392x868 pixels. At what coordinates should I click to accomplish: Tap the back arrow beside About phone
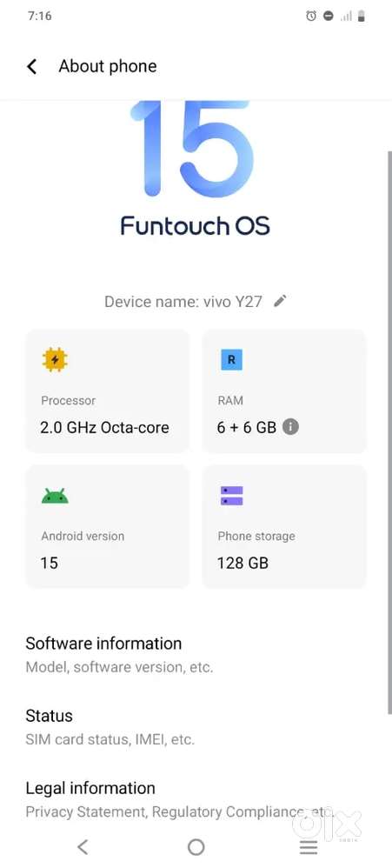click(32, 66)
